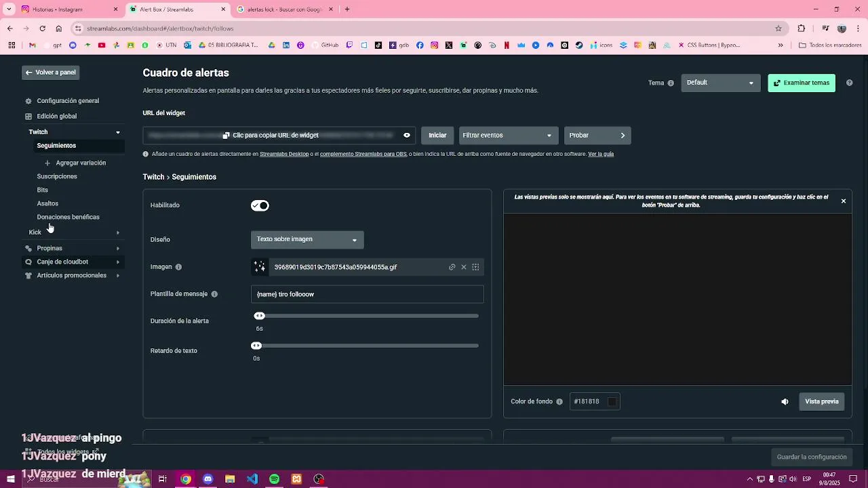
Task: Click the Volver a panel back button
Action: (51, 73)
